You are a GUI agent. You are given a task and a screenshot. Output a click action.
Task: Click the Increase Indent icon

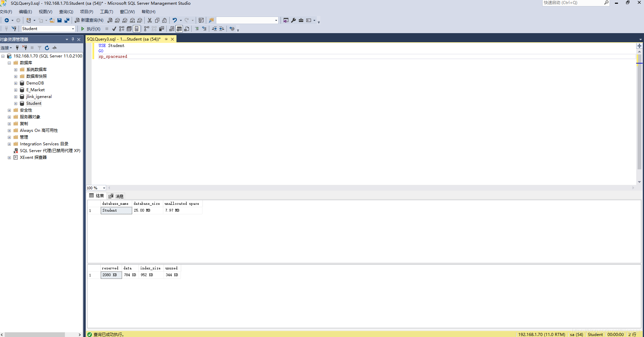pos(222,29)
